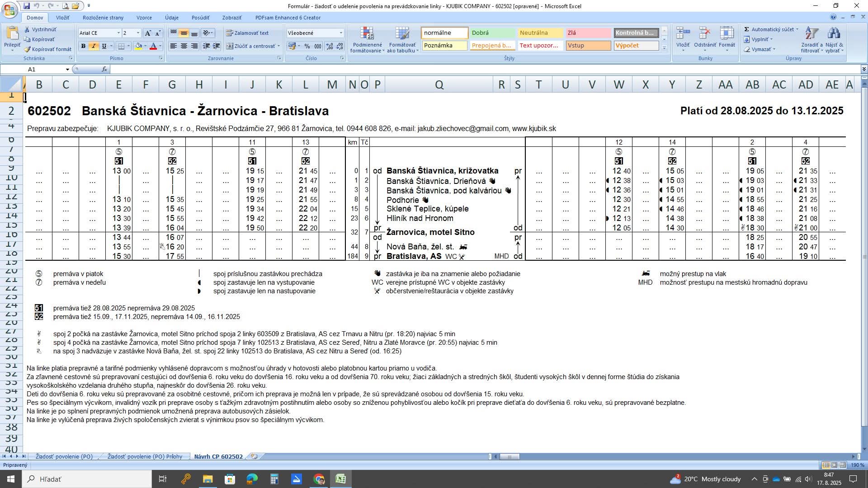Switch to Žiadosť povolenie (PO) Prílohy sheet
This screenshot has width=868, height=488.
145,456
